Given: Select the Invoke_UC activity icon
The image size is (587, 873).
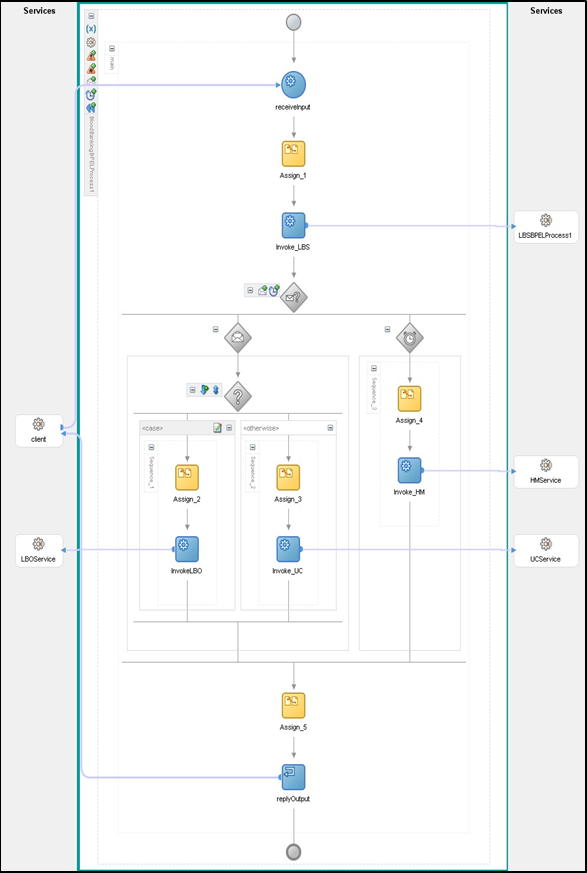Looking at the screenshot, I should [x=288, y=550].
